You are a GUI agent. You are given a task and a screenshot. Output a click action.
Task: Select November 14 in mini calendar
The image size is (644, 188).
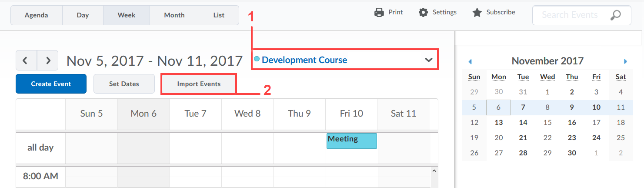pos(523,123)
